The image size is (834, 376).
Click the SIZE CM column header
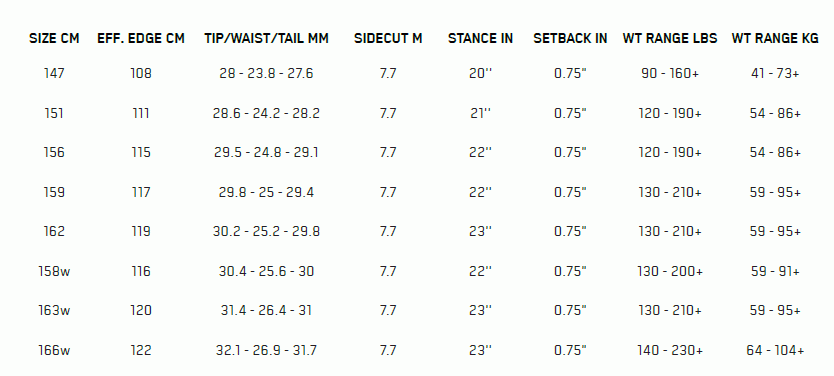point(54,38)
